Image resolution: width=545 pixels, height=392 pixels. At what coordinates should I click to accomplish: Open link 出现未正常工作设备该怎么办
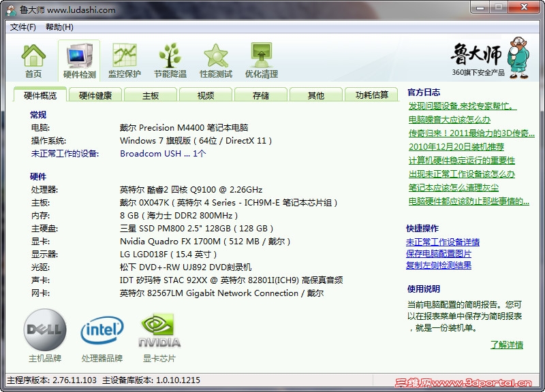(x=462, y=174)
